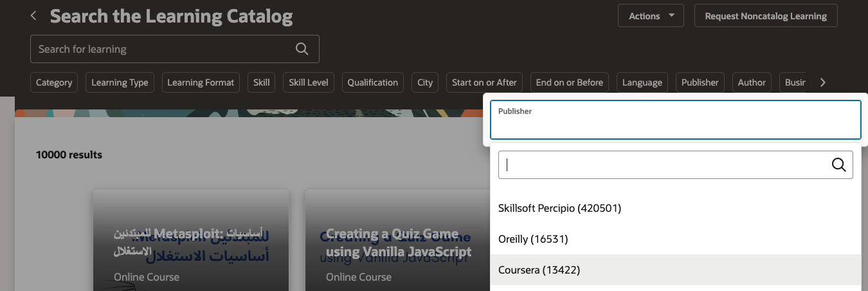Go back using the arrow beside the page title
This screenshot has width=868, height=291.
click(33, 16)
